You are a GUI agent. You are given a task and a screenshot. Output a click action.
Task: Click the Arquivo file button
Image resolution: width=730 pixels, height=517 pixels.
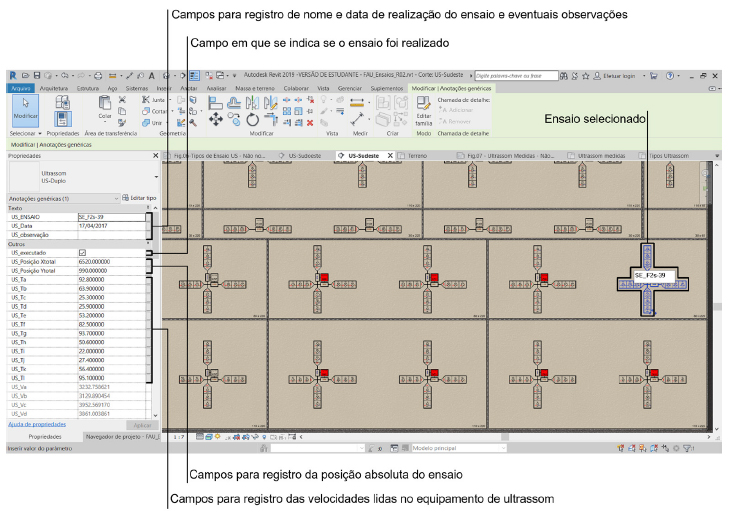[20, 89]
